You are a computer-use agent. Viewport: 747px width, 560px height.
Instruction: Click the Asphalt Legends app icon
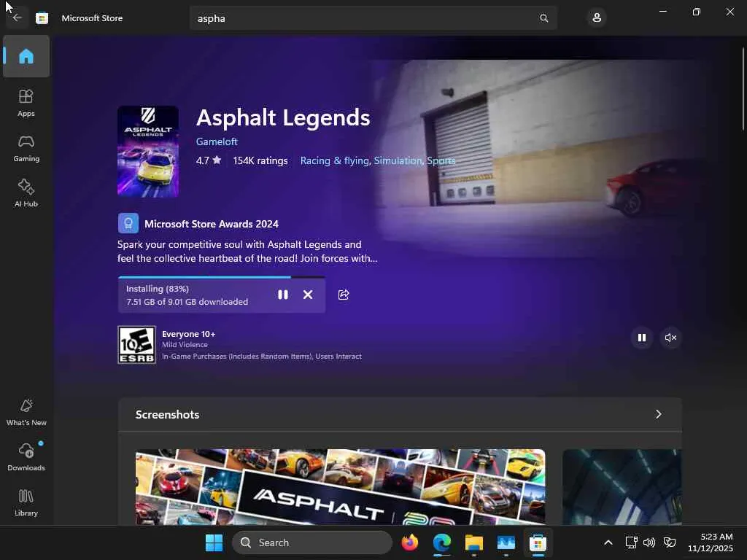pos(148,152)
